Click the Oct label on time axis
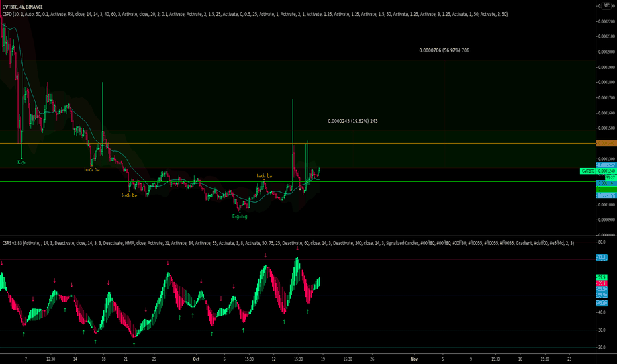617x364 pixels. [x=196, y=359]
